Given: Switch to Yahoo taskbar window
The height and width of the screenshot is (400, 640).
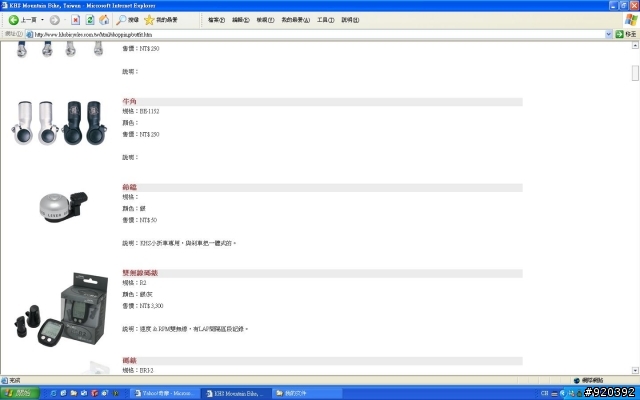Looking at the screenshot, I should click(167, 393).
